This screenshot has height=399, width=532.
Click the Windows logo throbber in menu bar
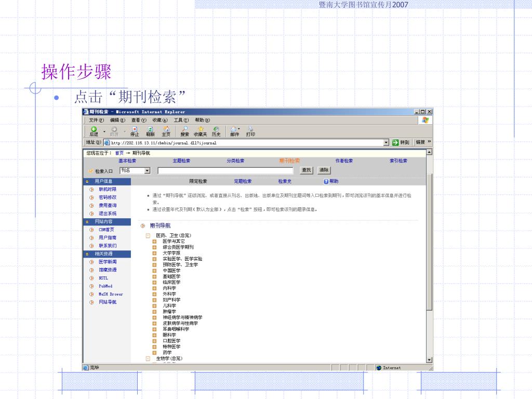[x=425, y=120]
